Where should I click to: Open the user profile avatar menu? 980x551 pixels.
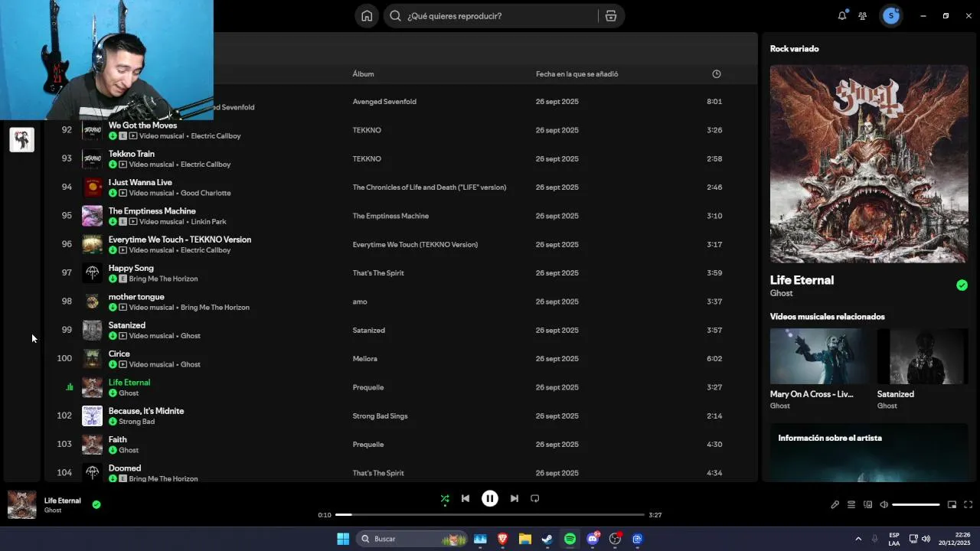click(891, 16)
